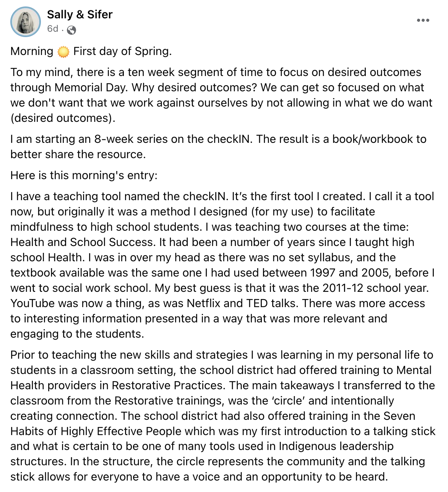Open the three-dot post options menu
The width and height of the screenshot is (448, 492).
coord(423,20)
